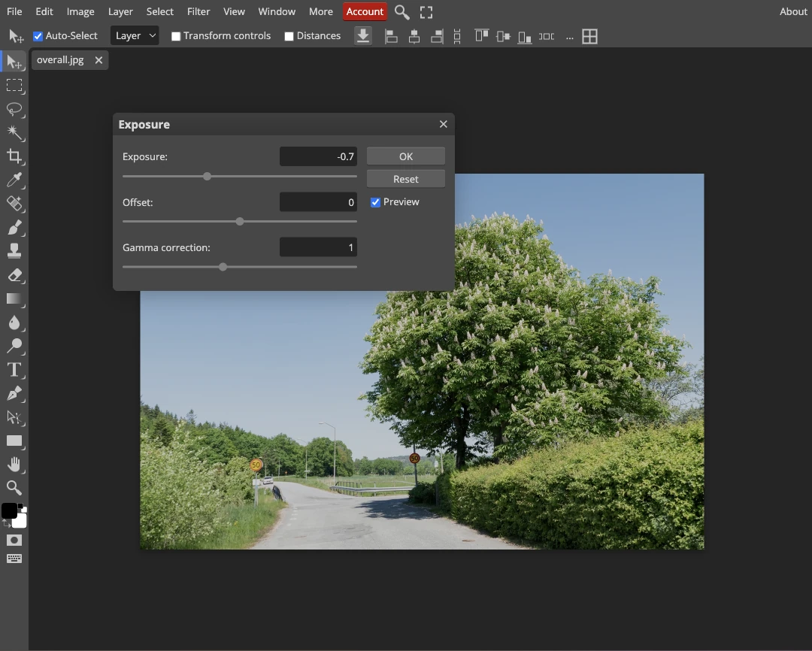Select the Eyedropper tool

click(x=14, y=180)
